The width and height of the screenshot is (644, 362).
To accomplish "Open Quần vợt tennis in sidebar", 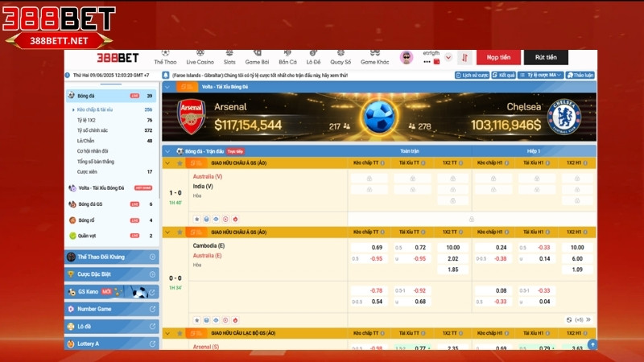I will [111, 236].
